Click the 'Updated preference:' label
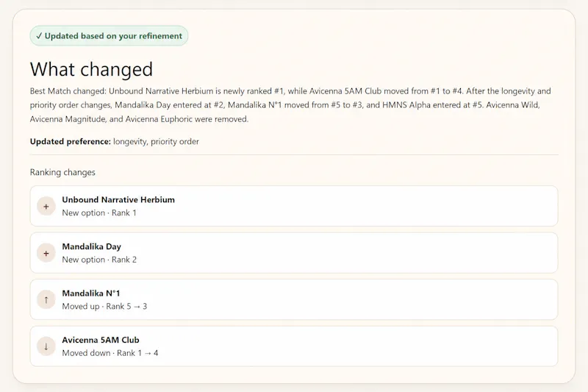The image size is (588, 392). coord(71,141)
